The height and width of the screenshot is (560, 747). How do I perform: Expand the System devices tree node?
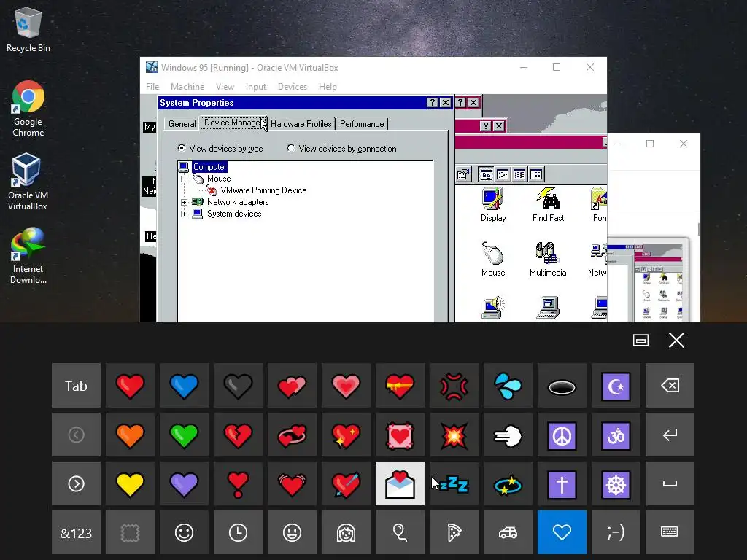coord(184,214)
